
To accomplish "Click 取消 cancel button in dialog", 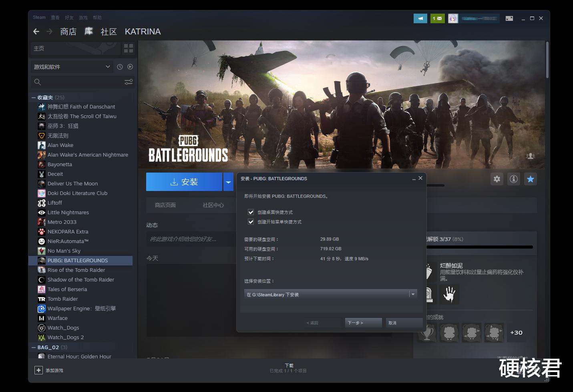I will [x=404, y=323].
